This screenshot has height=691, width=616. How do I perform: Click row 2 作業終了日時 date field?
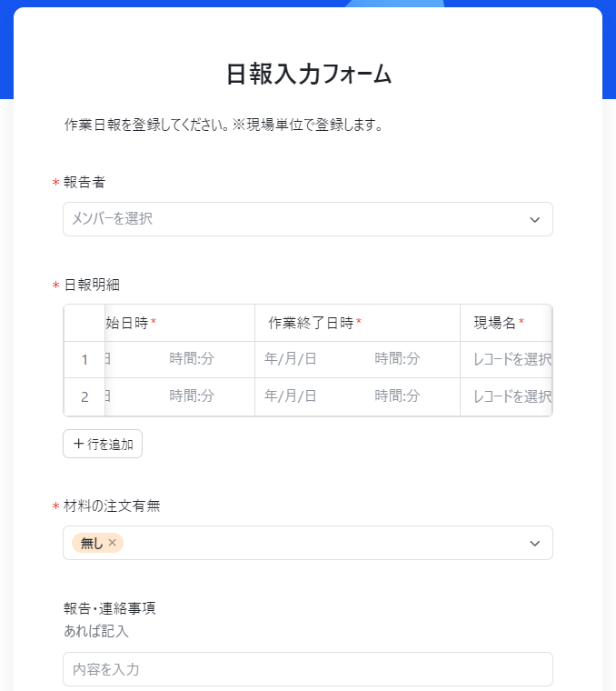[291, 396]
